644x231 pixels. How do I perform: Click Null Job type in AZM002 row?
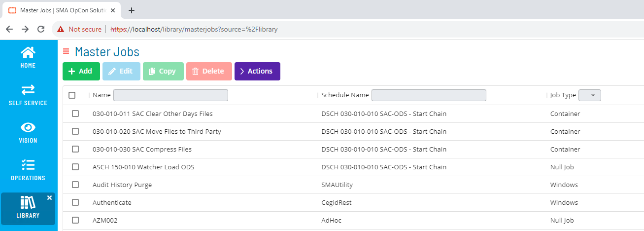point(562,220)
